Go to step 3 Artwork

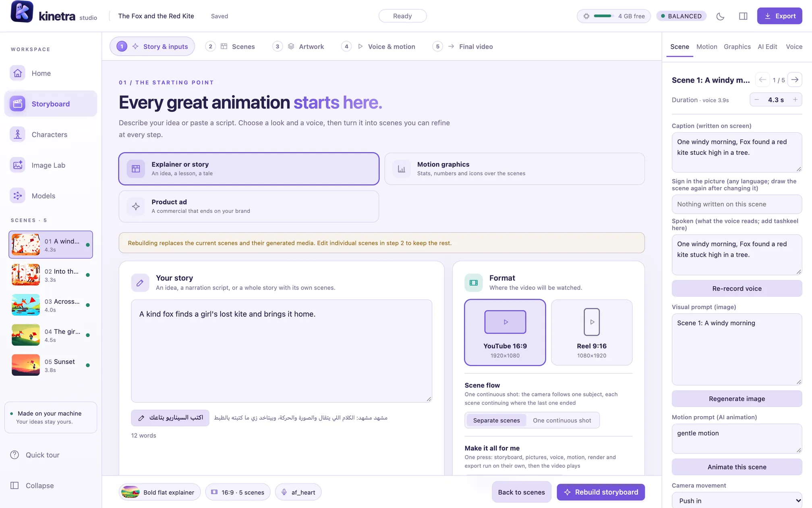click(x=298, y=46)
